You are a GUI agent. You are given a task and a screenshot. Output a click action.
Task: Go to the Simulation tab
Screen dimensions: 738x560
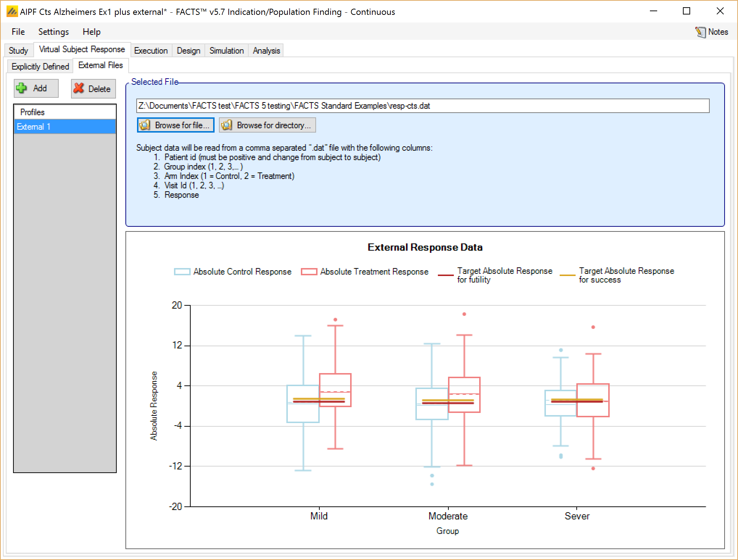[x=227, y=51]
